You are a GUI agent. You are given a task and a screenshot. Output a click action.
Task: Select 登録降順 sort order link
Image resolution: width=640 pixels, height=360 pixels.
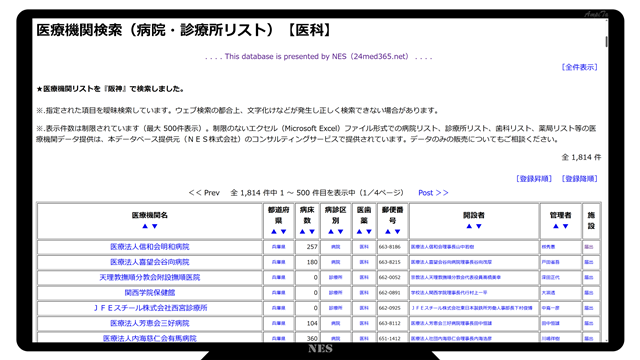[580, 178]
